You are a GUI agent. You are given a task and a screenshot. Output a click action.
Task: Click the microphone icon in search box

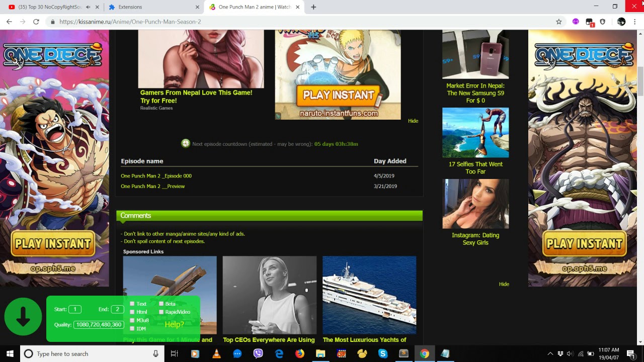click(155, 353)
